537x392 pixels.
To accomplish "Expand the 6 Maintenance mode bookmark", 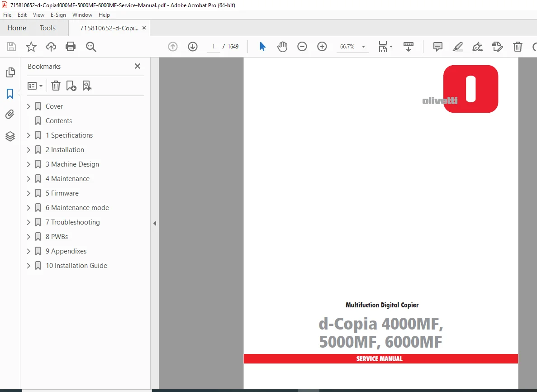I will pyautogui.click(x=29, y=208).
